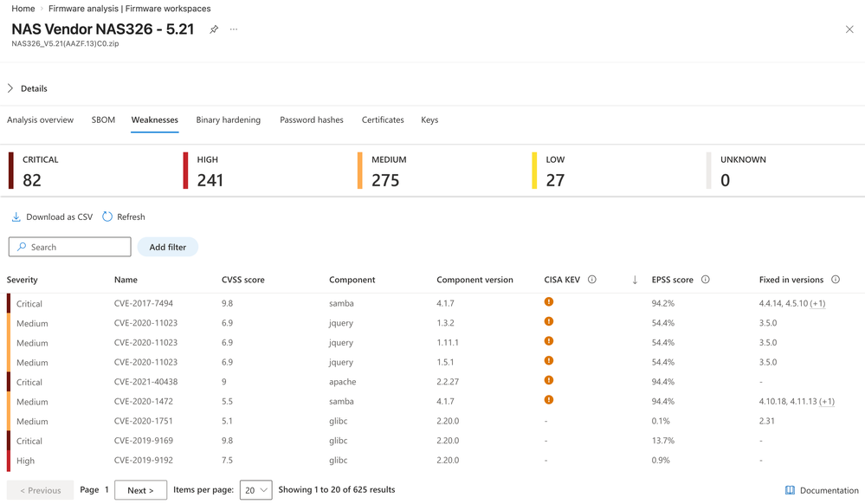865x504 pixels.
Task: Click the Add filter button
Action: (x=168, y=247)
